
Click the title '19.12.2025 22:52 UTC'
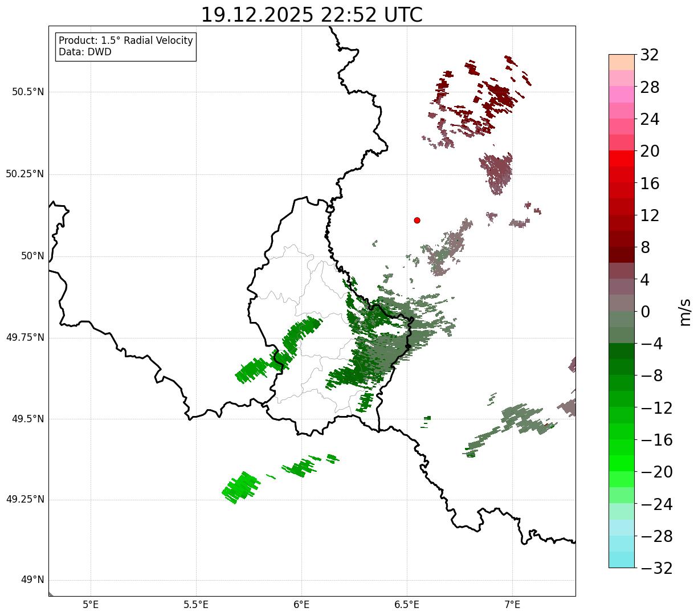click(x=312, y=15)
